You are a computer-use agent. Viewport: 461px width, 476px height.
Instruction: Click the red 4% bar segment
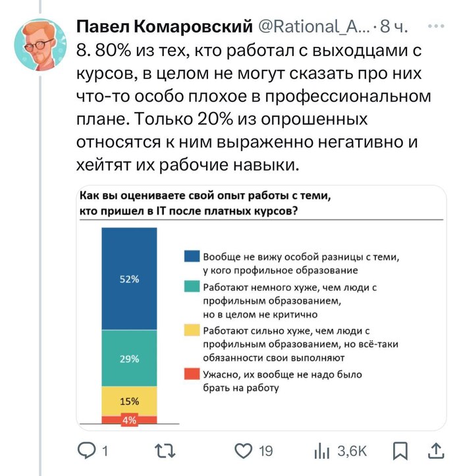tap(129, 420)
